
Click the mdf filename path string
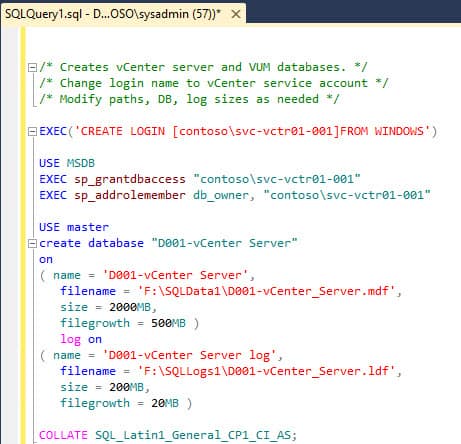click(x=266, y=291)
